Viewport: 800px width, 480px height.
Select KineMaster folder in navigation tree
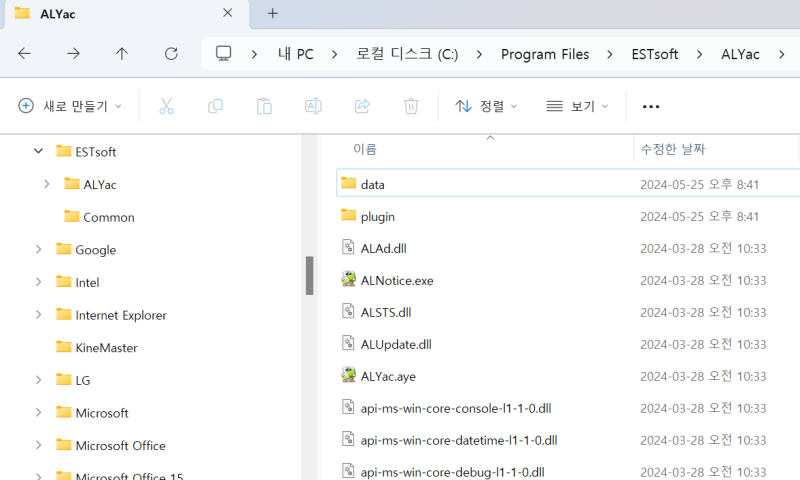tap(106, 348)
